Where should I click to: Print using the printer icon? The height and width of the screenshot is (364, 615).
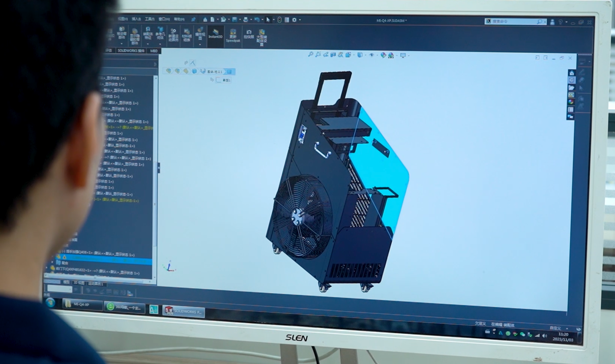tap(246, 20)
